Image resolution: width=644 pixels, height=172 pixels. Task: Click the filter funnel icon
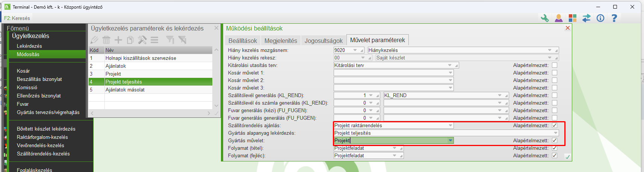coord(170,40)
